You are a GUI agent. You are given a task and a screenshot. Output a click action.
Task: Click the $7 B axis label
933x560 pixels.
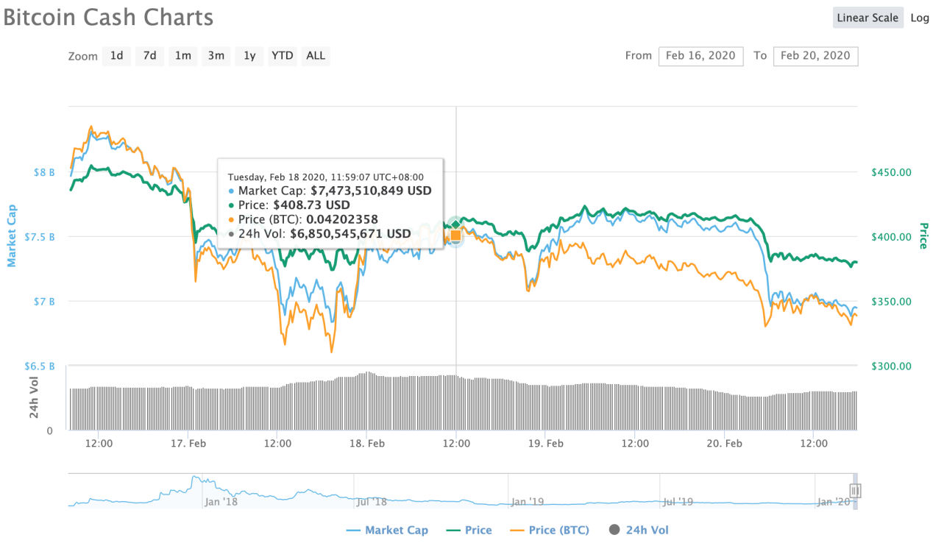[45, 302]
